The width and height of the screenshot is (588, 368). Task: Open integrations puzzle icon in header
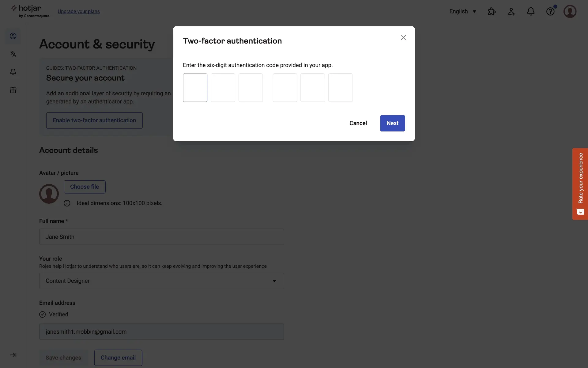click(x=492, y=11)
